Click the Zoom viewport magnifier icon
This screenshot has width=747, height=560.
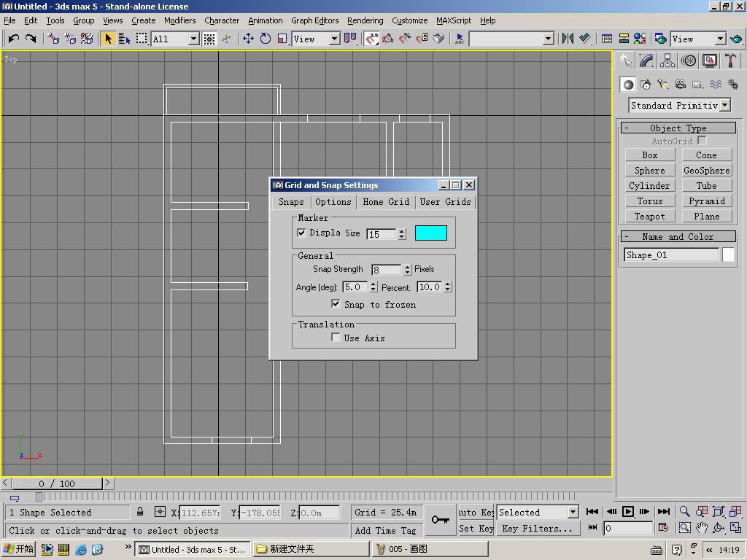[x=684, y=512]
